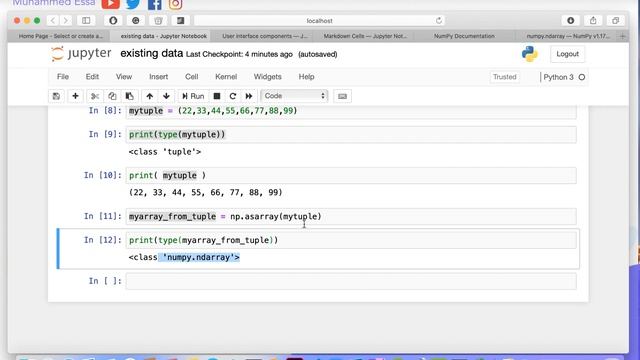Go forward in Safari
Image resolution: width=640 pixels, height=360 pixels.
click(65, 20)
